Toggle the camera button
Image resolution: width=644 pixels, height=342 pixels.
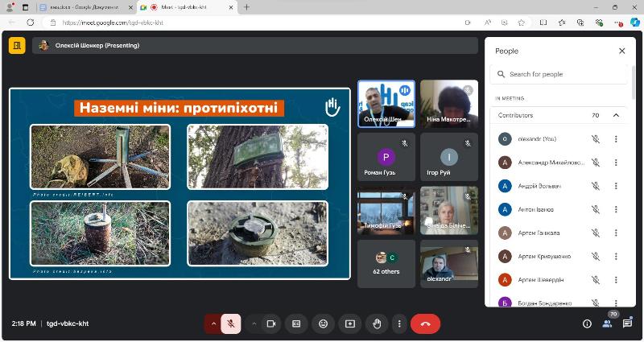tap(271, 323)
